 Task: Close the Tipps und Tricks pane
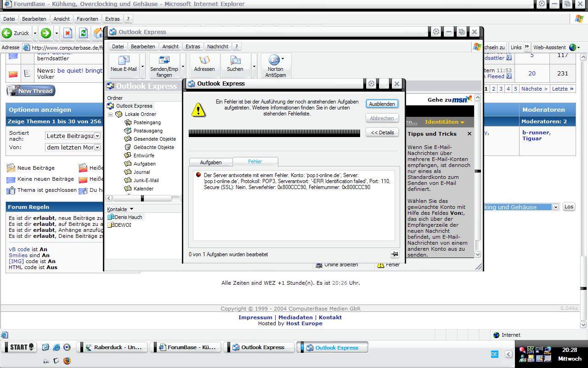(x=469, y=134)
